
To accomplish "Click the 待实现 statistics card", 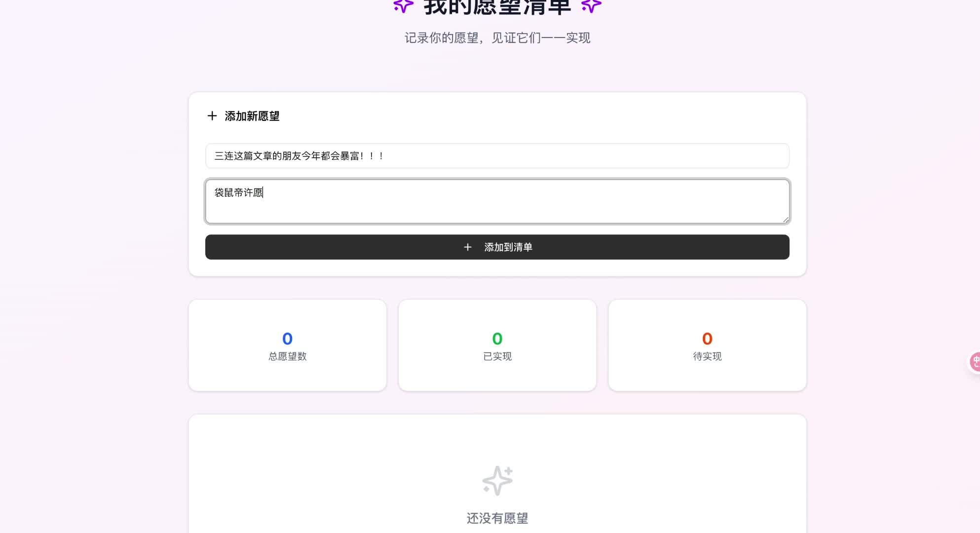I will click(708, 345).
